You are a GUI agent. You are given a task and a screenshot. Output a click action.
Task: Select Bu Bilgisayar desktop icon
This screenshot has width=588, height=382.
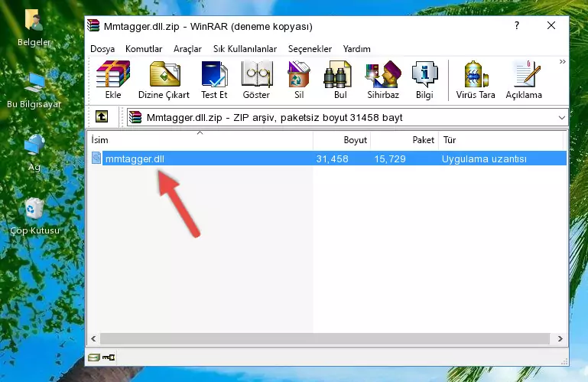[x=34, y=90]
